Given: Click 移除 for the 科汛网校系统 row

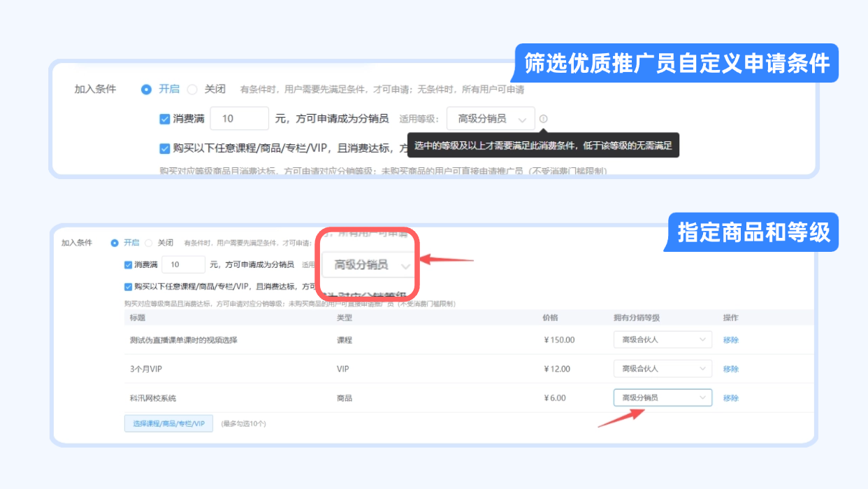Looking at the screenshot, I should click(x=731, y=398).
